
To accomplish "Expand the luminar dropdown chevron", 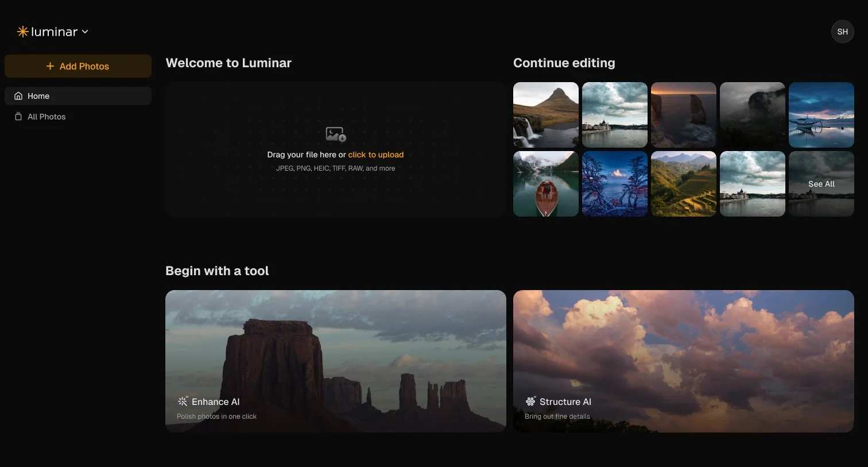I will pos(85,32).
